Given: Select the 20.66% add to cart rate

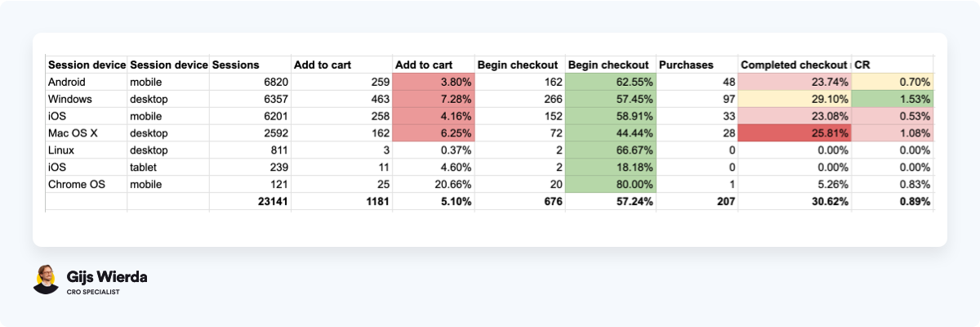Looking at the screenshot, I should coord(434,184).
